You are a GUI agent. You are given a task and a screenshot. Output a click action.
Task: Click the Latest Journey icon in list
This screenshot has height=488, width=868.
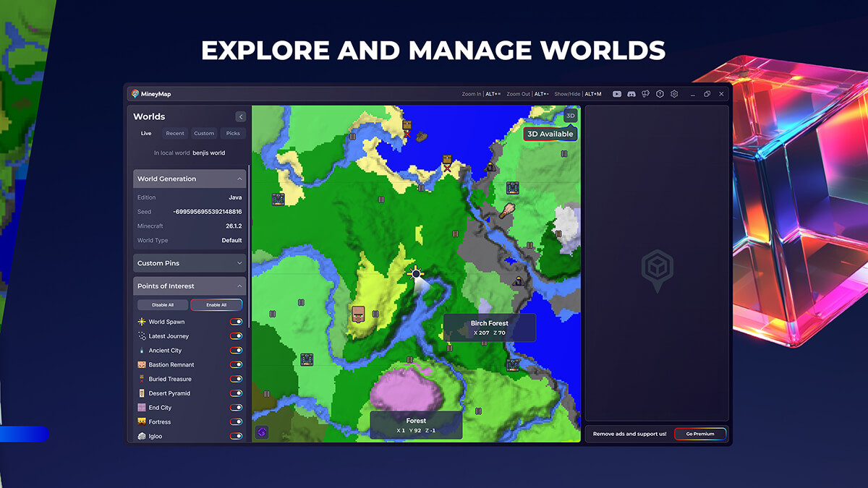(x=142, y=336)
